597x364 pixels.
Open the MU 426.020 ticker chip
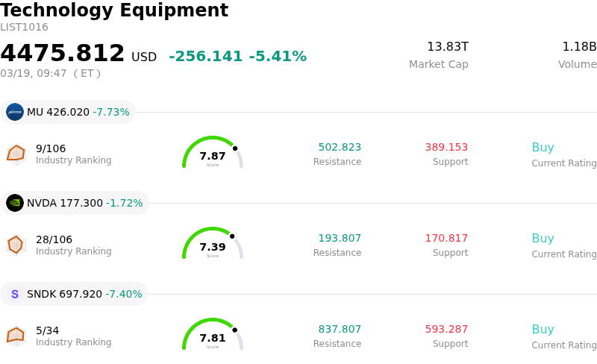click(x=68, y=112)
